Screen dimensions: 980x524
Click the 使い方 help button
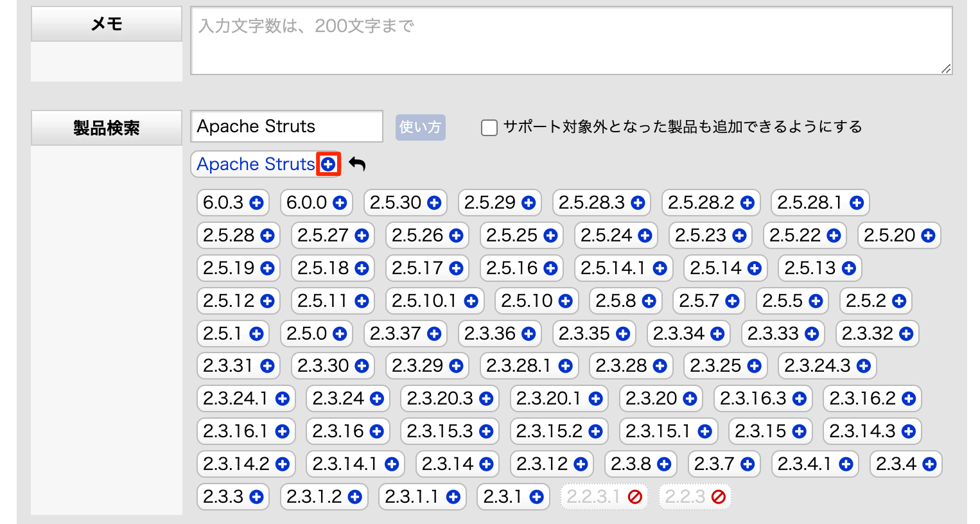[420, 127]
